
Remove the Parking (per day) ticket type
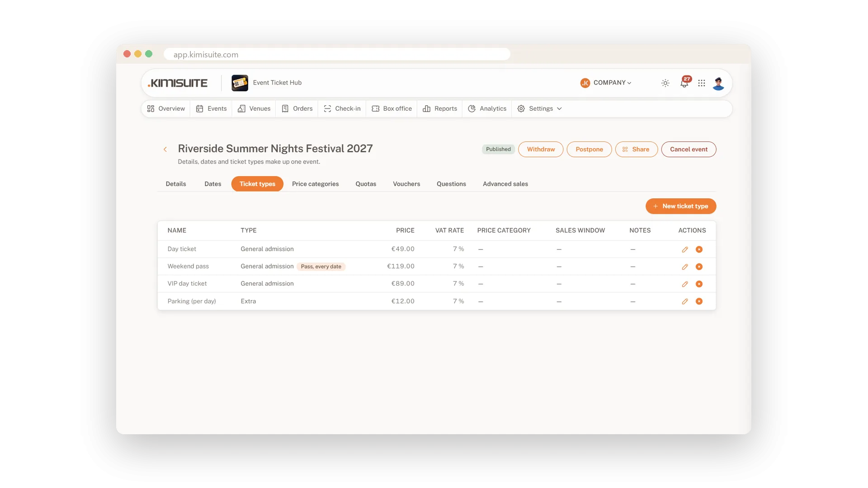coord(699,301)
